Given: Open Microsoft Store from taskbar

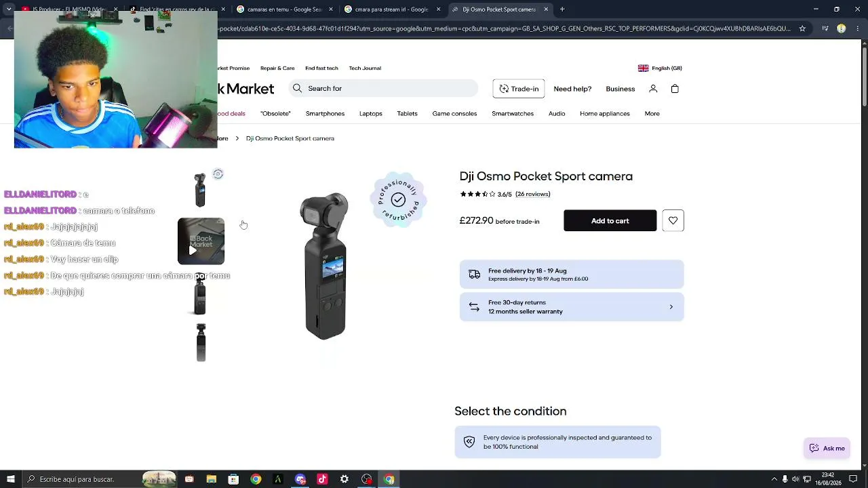Looking at the screenshot, I should [233, 479].
